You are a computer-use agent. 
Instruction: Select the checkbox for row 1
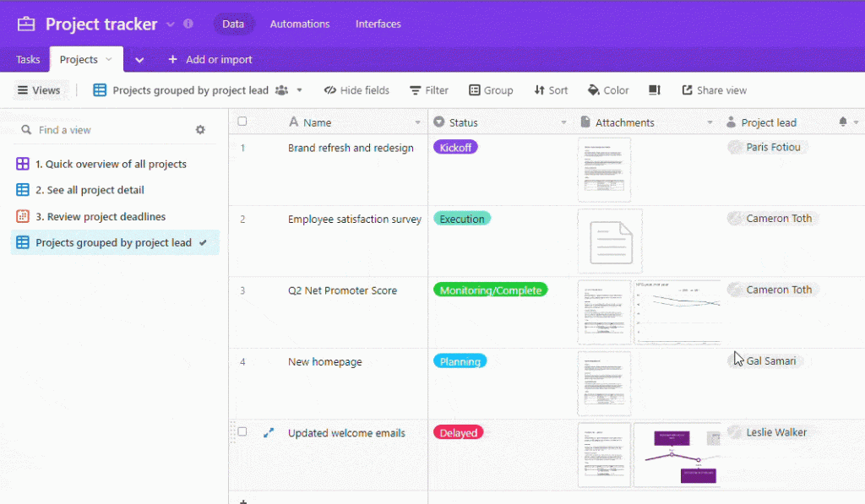pyautogui.click(x=242, y=147)
